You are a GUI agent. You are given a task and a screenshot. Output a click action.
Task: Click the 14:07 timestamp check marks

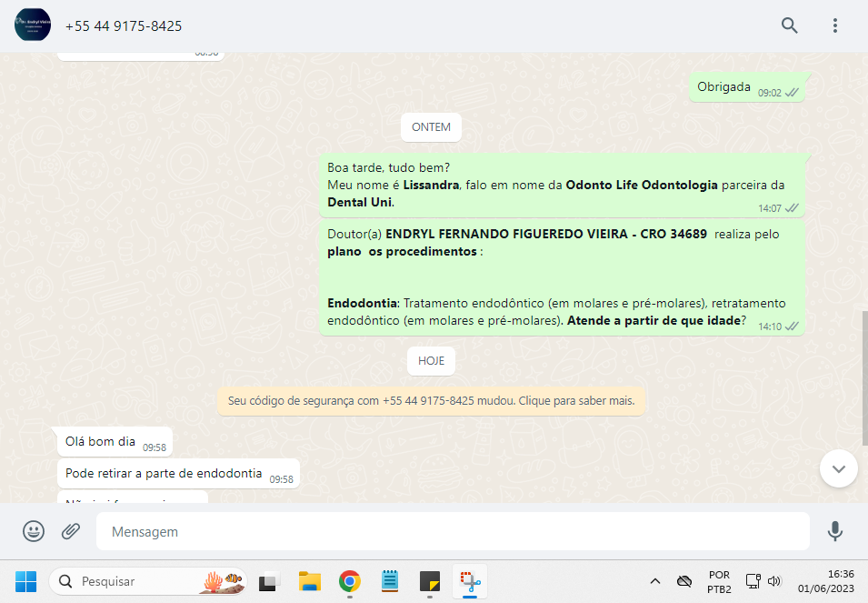pyautogui.click(x=793, y=208)
